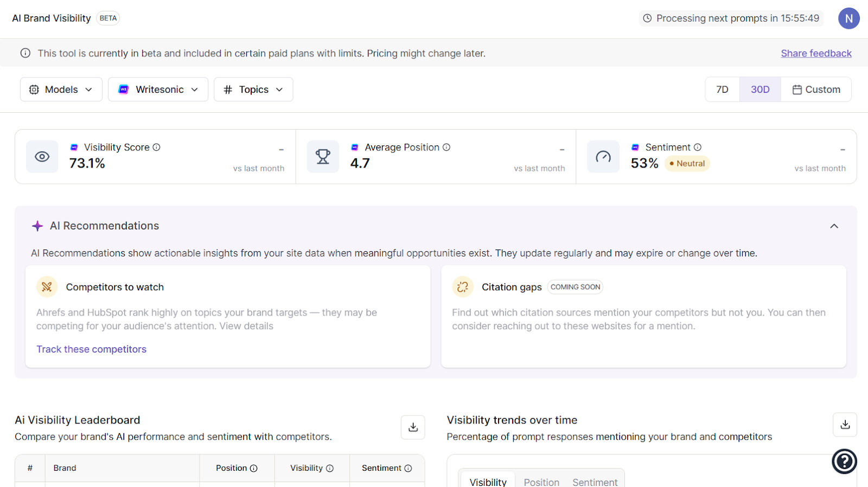
Task: Click the info icon in the beta notice
Action: [x=25, y=53]
